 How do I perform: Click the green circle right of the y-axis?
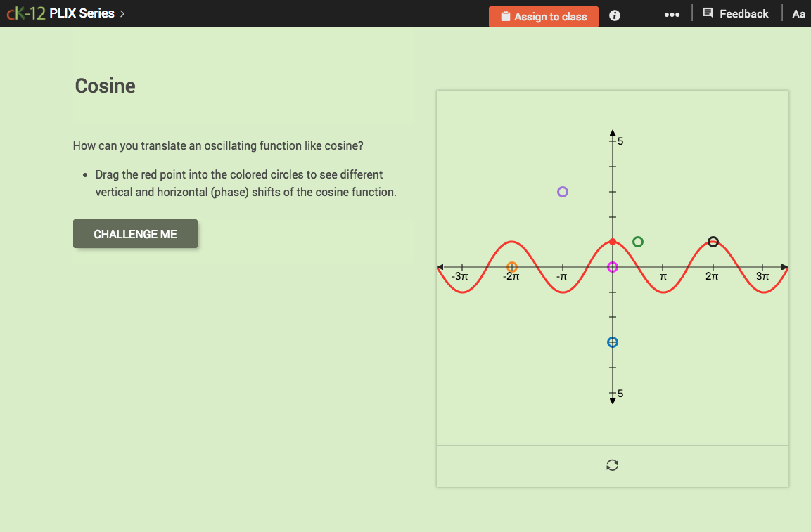coord(638,241)
